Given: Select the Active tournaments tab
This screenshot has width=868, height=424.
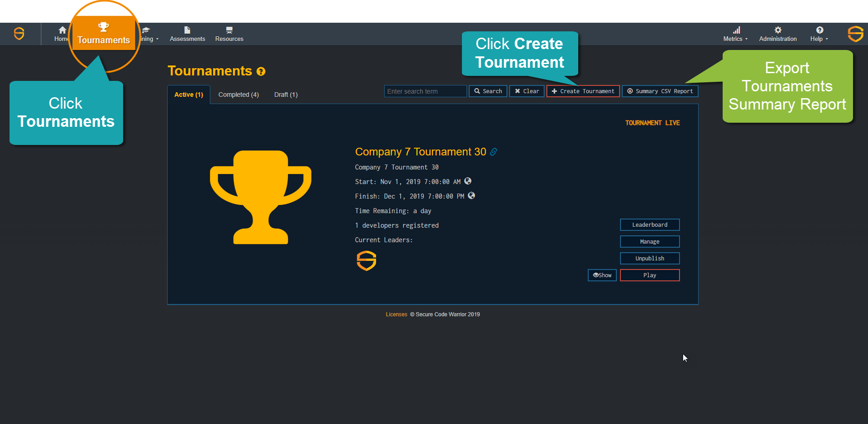Looking at the screenshot, I should (188, 94).
